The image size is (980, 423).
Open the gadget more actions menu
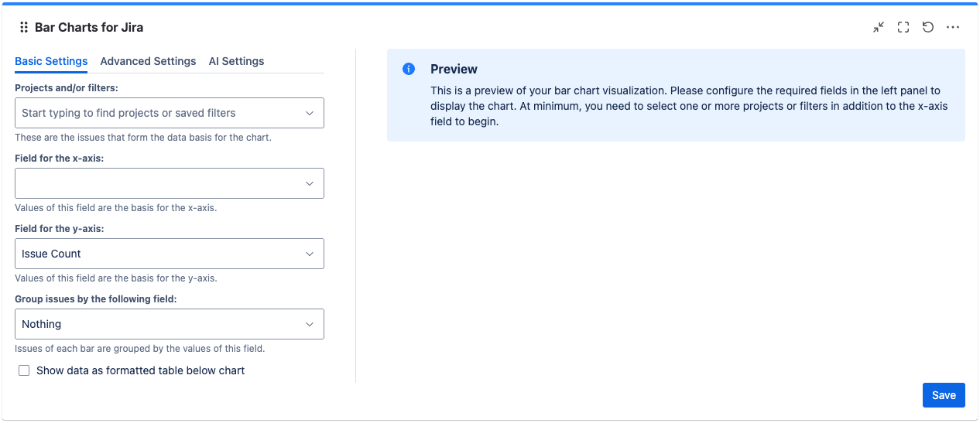click(953, 27)
